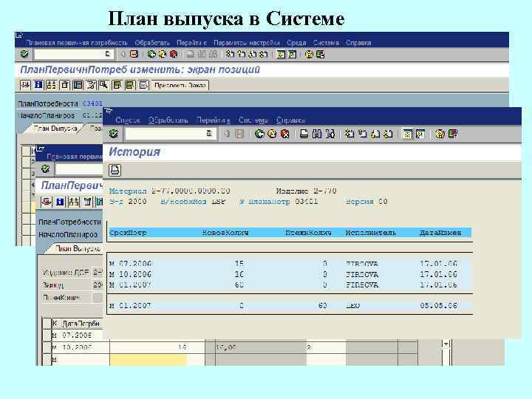
Task: Click the СрокПотр column header
Action: 128,233
